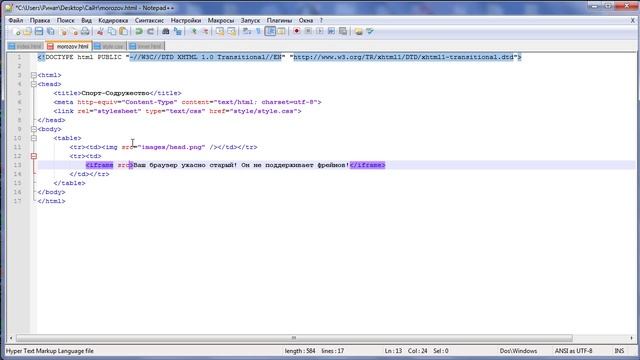Open the Replace dialog toolbar icon

click(178, 31)
